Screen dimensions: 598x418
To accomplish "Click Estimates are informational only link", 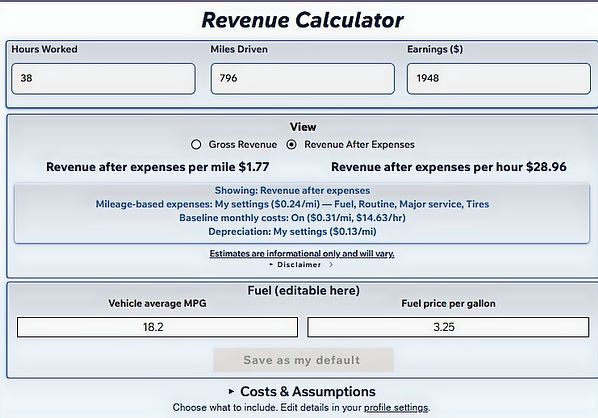I will (x=302, y=254).
